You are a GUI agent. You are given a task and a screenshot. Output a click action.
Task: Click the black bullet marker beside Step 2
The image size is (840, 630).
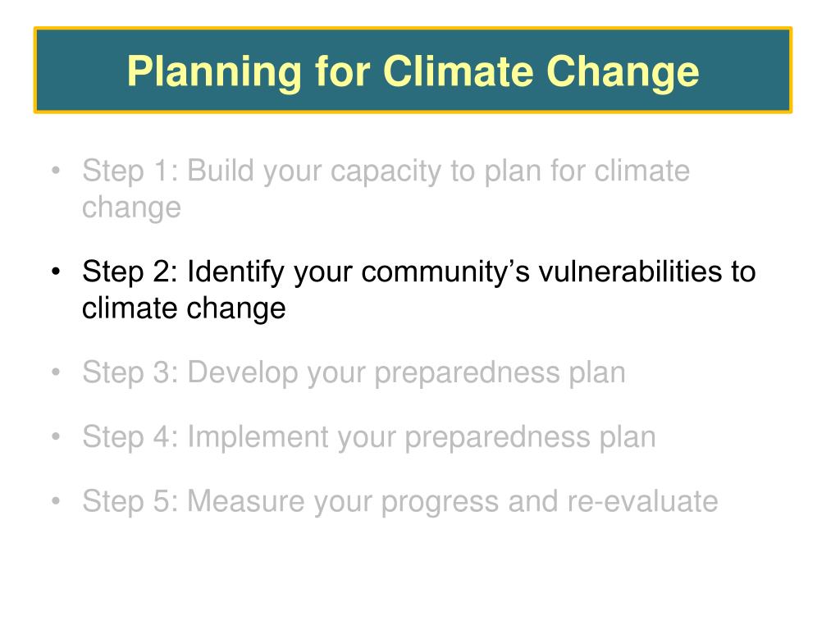(x=56, y=272)
